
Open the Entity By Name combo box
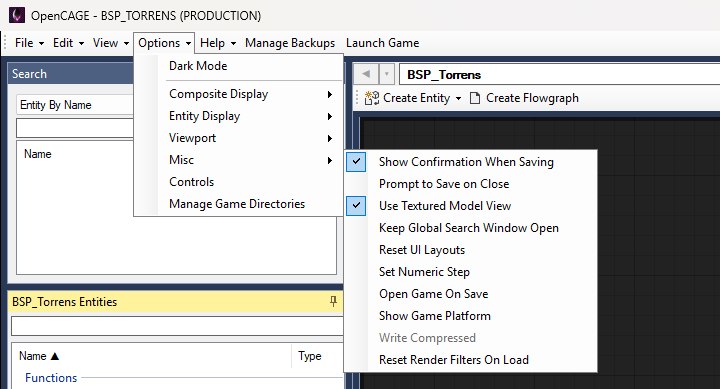75,105
